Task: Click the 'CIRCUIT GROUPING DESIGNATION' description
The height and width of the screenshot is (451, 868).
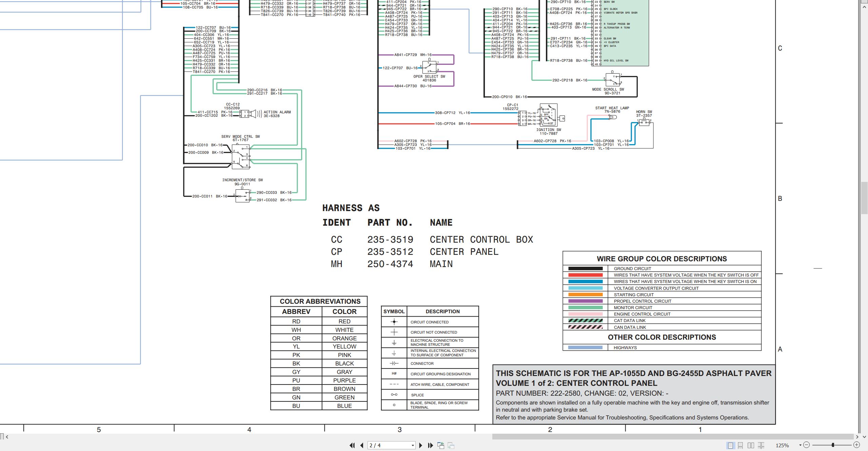Action: click(440, 374)
